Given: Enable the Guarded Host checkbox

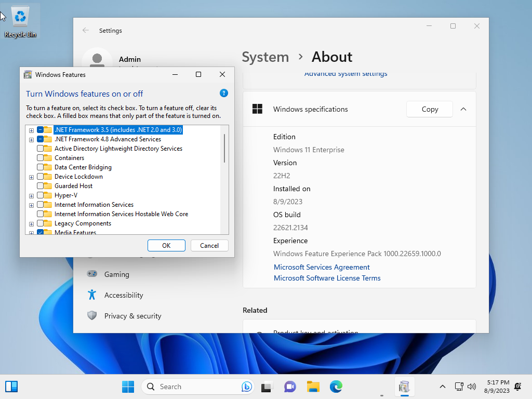Looking at the screenshot, I should pyautogui.click(x=40, y=186).
